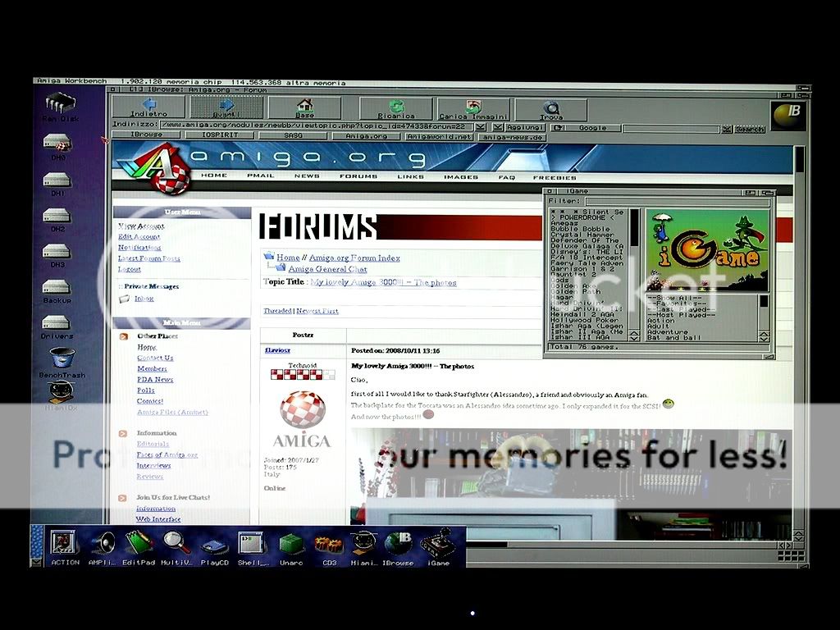The image size is (840, 630).
Task: Launch AMPlifier from the bottom dock
Action: point(103,547)
